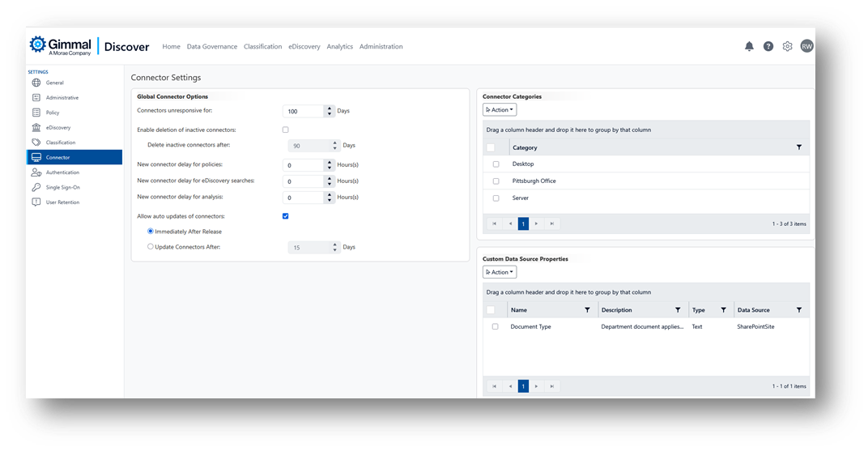
Task: Open the help question mark icon
Action: coord(768,46)
